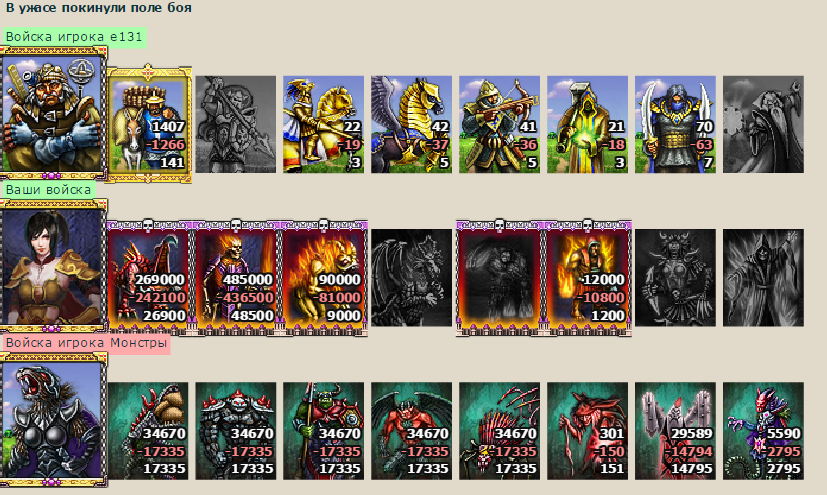Click the roaring monster hero portrait
This screenshot has width=827, height=495.
pos(53,419)
